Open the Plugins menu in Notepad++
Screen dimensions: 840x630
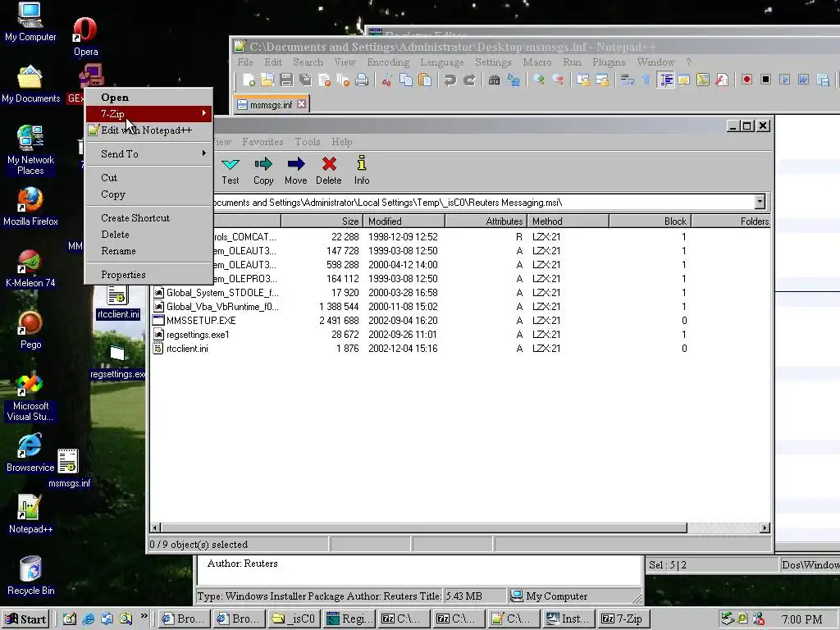(x=609, y=62)
